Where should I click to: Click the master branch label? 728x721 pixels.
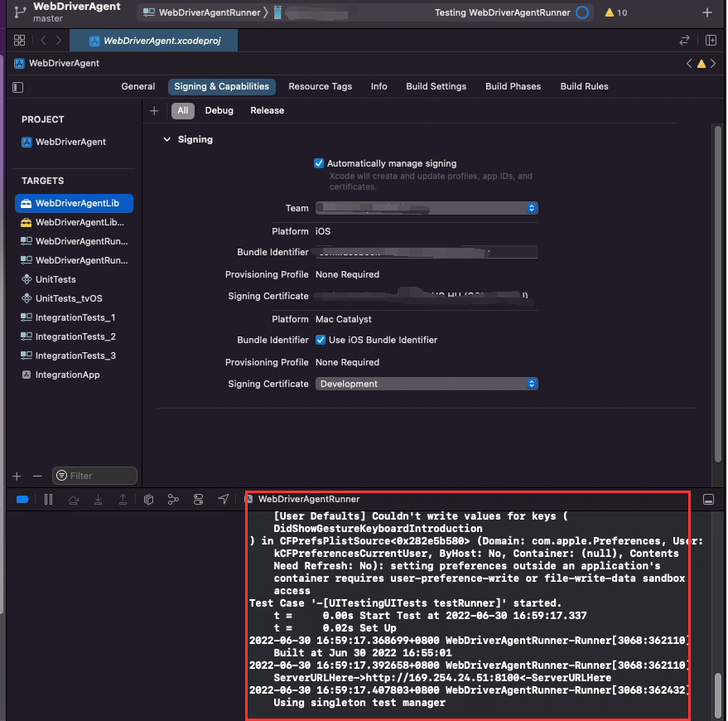pyautogui.click(x=48, y=18)
